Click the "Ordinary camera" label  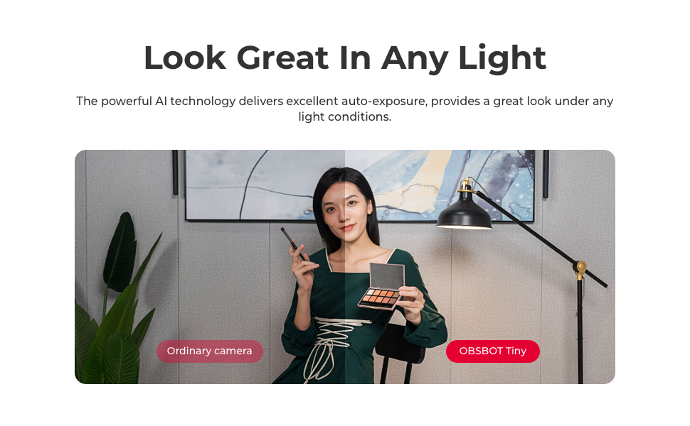210,351
